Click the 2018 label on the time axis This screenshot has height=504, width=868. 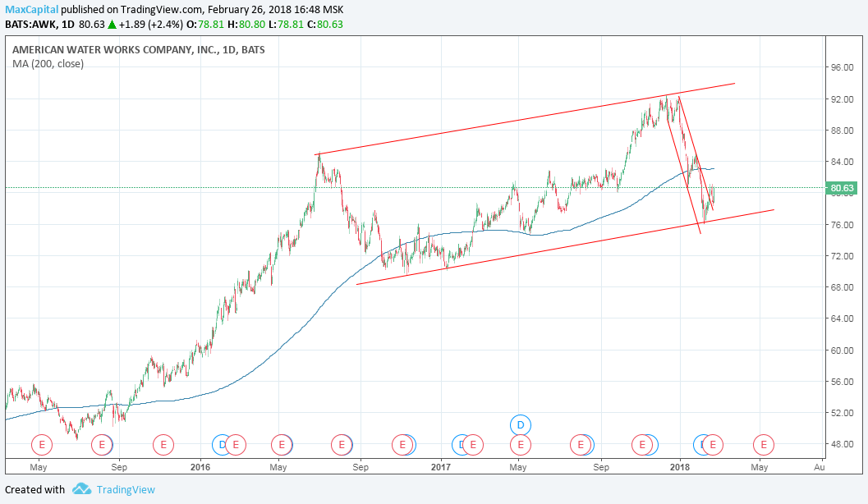tap(680, 468)
